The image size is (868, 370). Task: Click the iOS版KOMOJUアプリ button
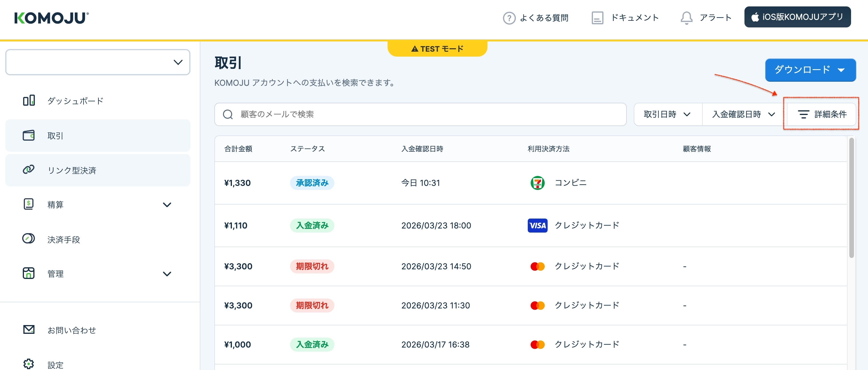tap(797, 17)
